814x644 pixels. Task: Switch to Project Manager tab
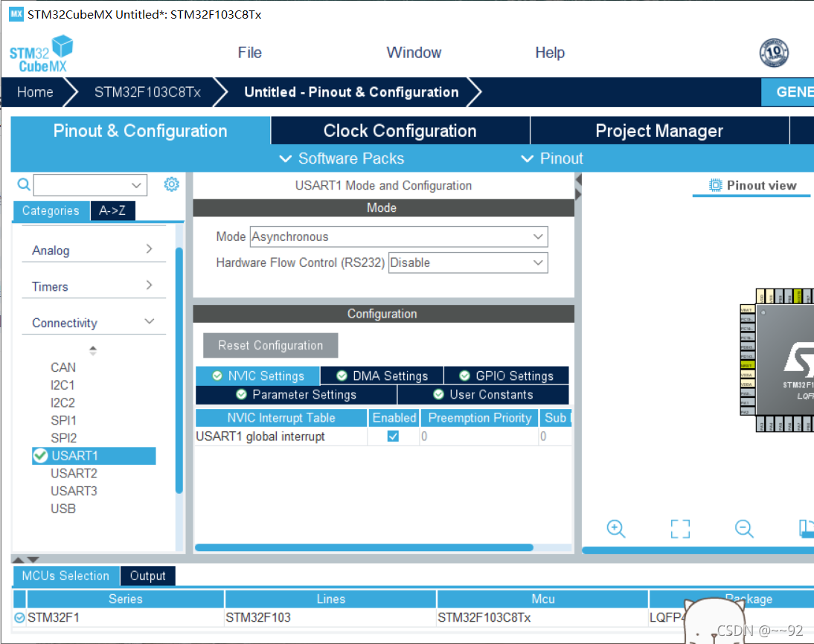[659, 131]
